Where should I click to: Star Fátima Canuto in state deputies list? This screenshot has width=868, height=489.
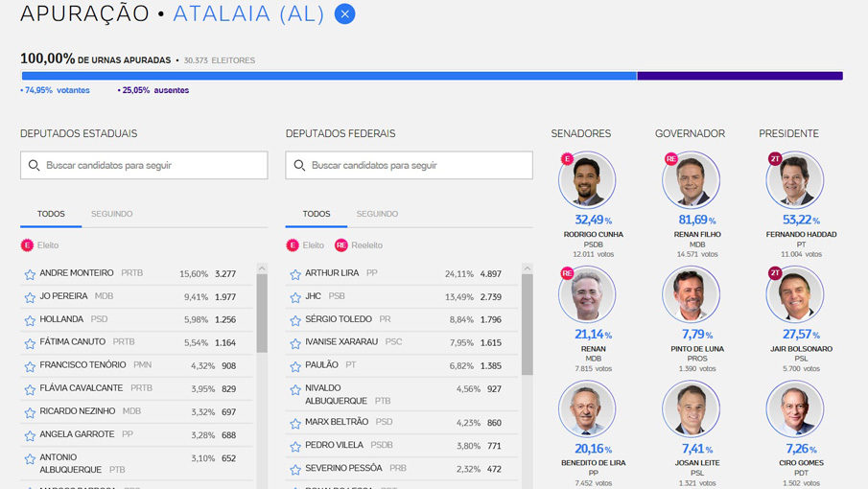click(x=30, y=343)
